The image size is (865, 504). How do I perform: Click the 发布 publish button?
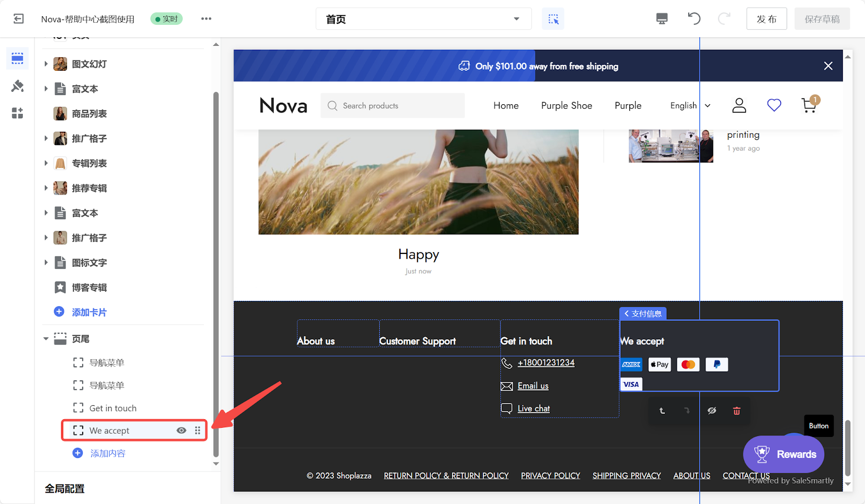pos(767,19)
